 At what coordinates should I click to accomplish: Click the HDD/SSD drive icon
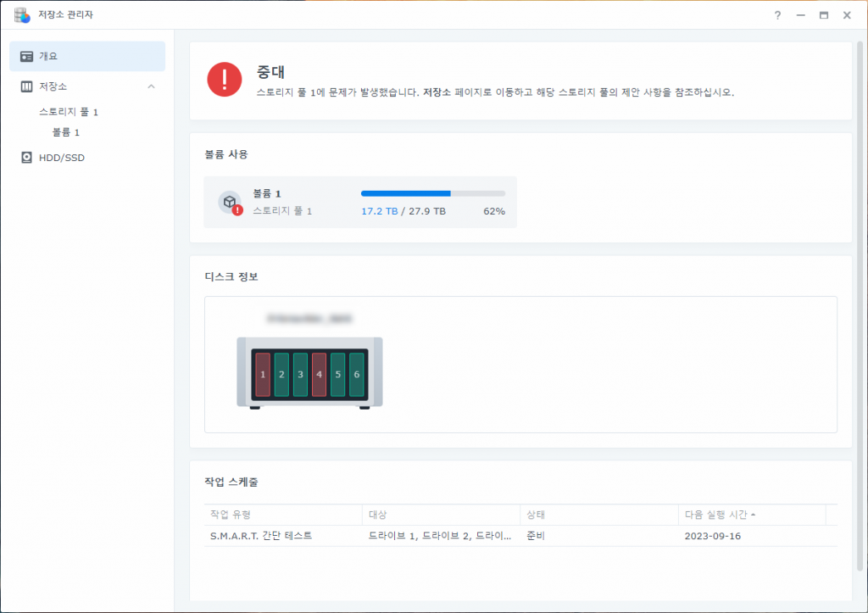26,157
